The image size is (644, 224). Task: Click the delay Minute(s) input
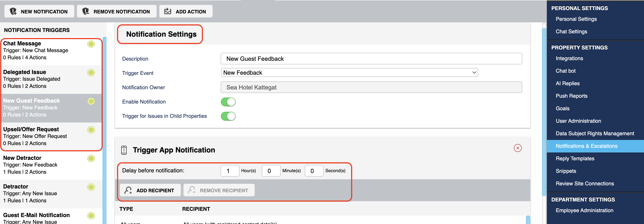[x=271, y=171]
